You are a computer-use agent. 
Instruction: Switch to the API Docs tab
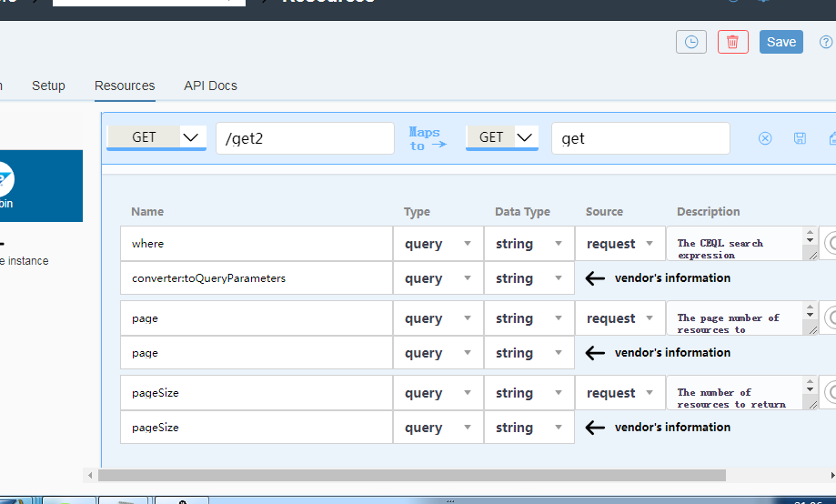[x=210, y=86]
